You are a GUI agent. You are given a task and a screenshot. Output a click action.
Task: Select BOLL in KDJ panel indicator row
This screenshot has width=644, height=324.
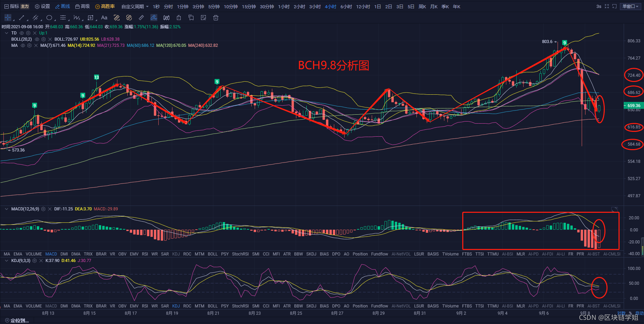click(213, 306)
